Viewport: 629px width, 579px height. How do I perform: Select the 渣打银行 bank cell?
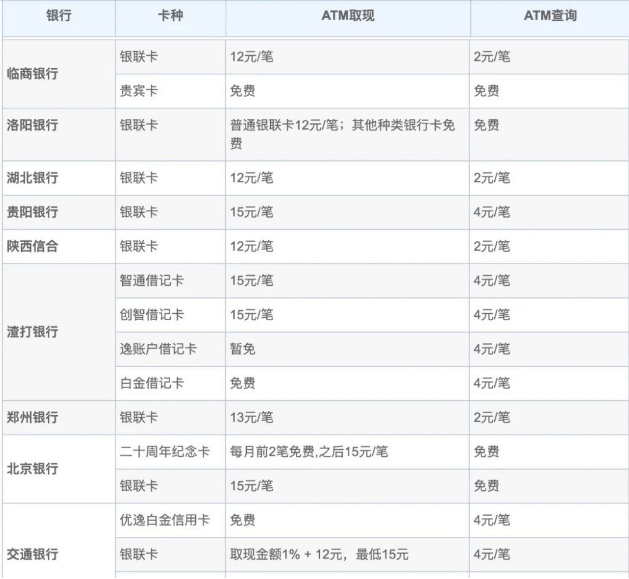click(59, 332)
